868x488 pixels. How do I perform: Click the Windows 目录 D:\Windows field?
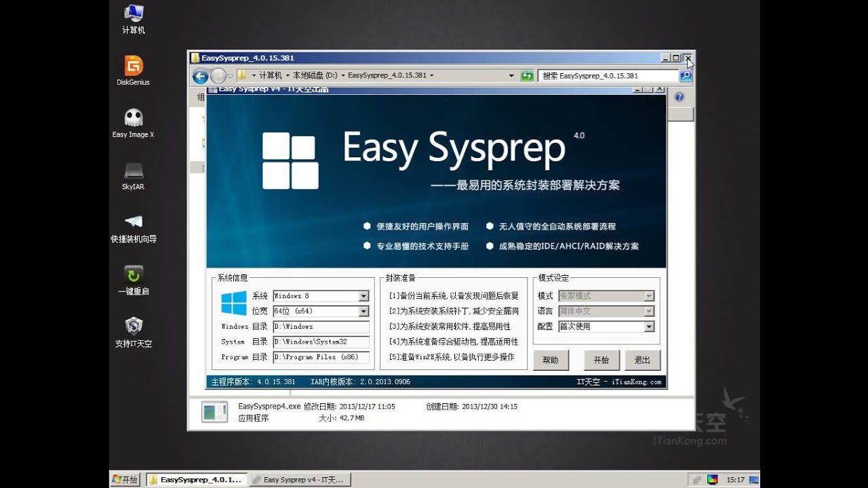(321, 327)
